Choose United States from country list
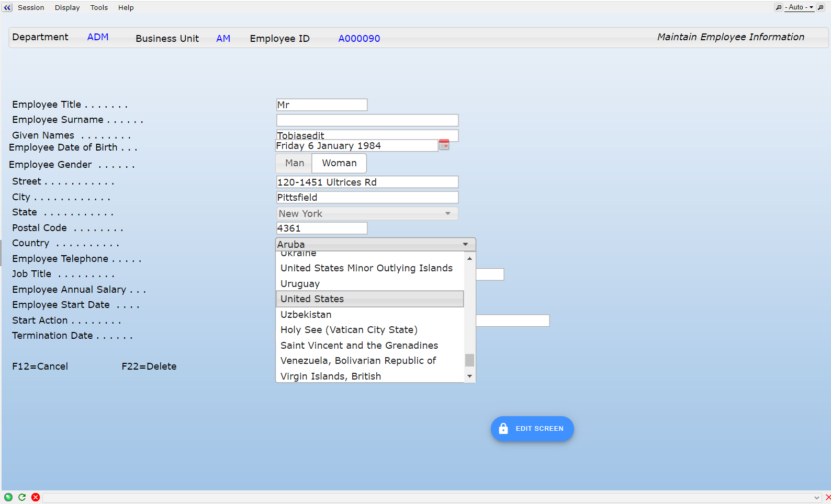831x504 pixels. click(x=369, y=299)
